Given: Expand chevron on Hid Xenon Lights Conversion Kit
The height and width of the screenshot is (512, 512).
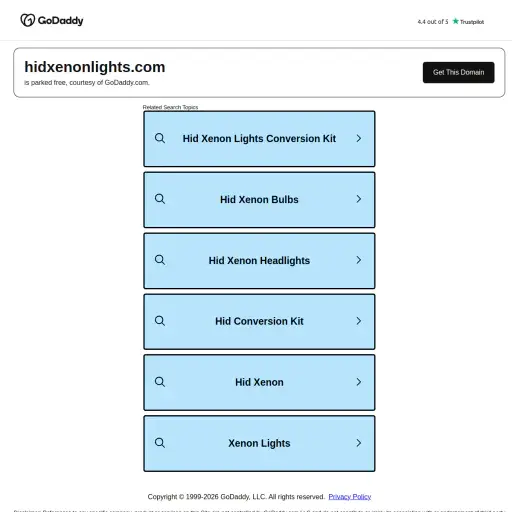Looking at the screenshot, I should [x=359, y=138].
